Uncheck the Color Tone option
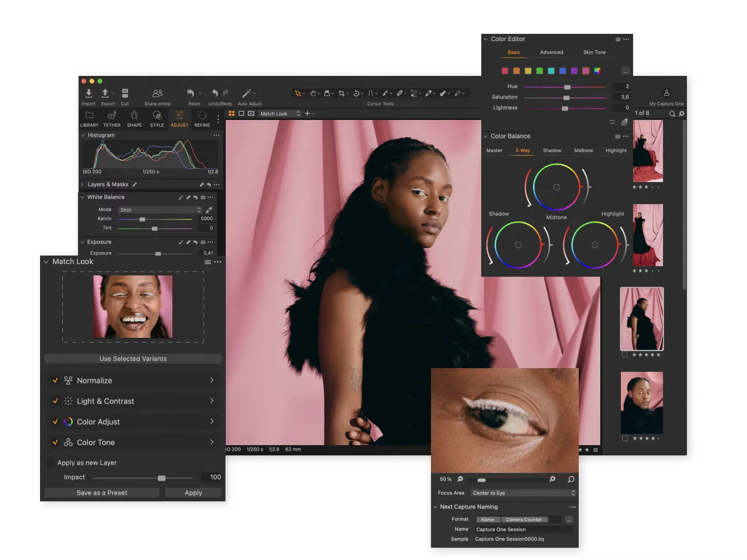The height and width of the screenshot is (560, 747). [x=55, y=442]
